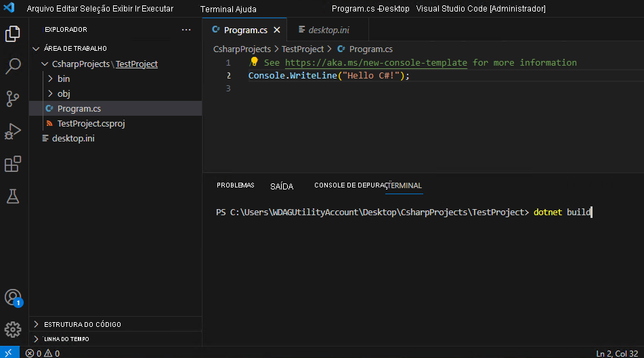Close the Program.cs tab

pos(277,30)
